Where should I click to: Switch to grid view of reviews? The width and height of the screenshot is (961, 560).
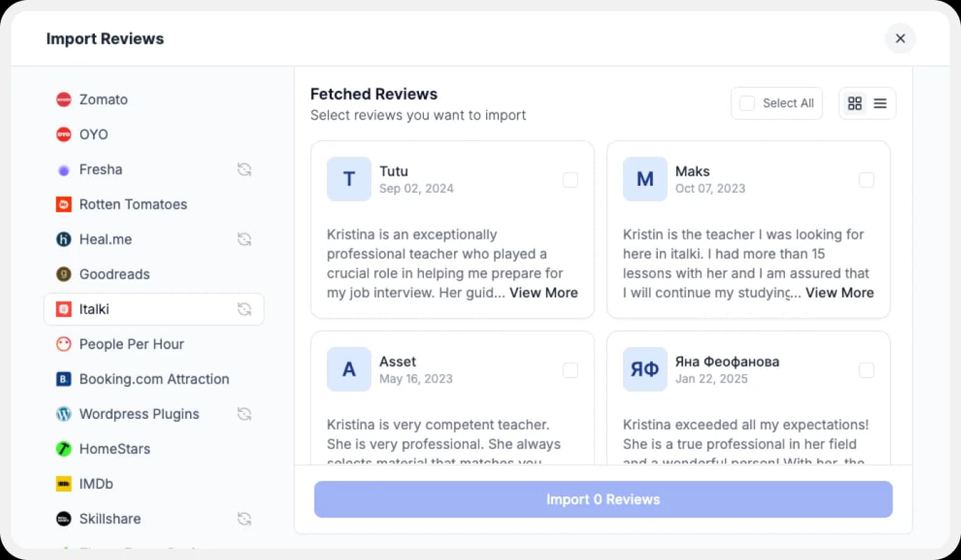tap(854, 103)
